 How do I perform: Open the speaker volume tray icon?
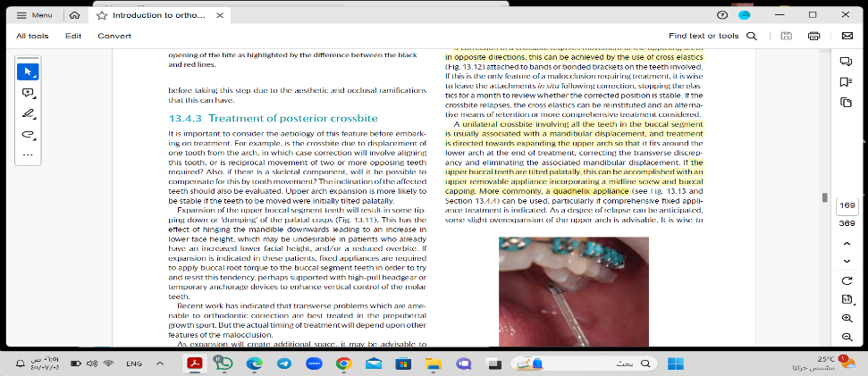click(x=92, y=363)
